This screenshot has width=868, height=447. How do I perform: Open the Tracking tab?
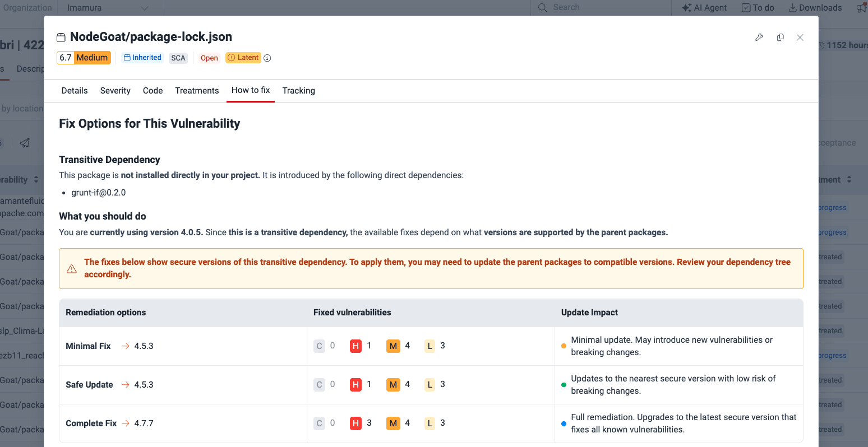(299, 91)
